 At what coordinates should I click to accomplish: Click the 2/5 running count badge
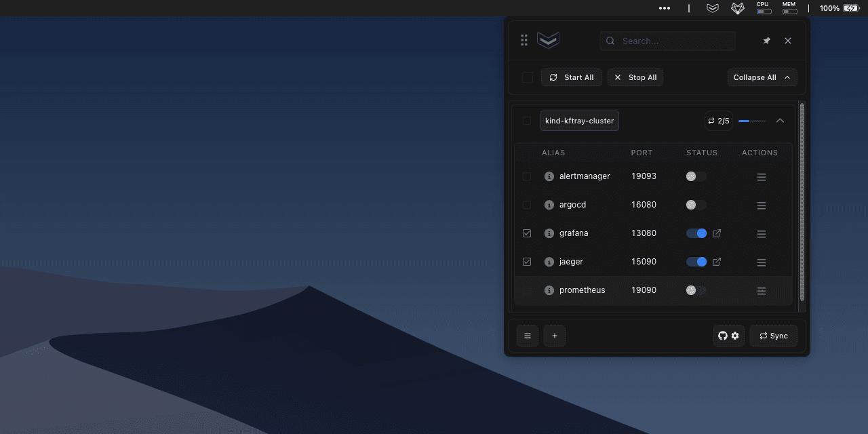coord(718,121)
